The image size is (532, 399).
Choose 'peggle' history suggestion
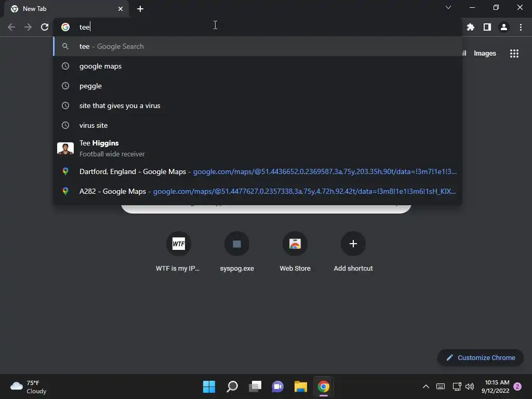(258, 86)
